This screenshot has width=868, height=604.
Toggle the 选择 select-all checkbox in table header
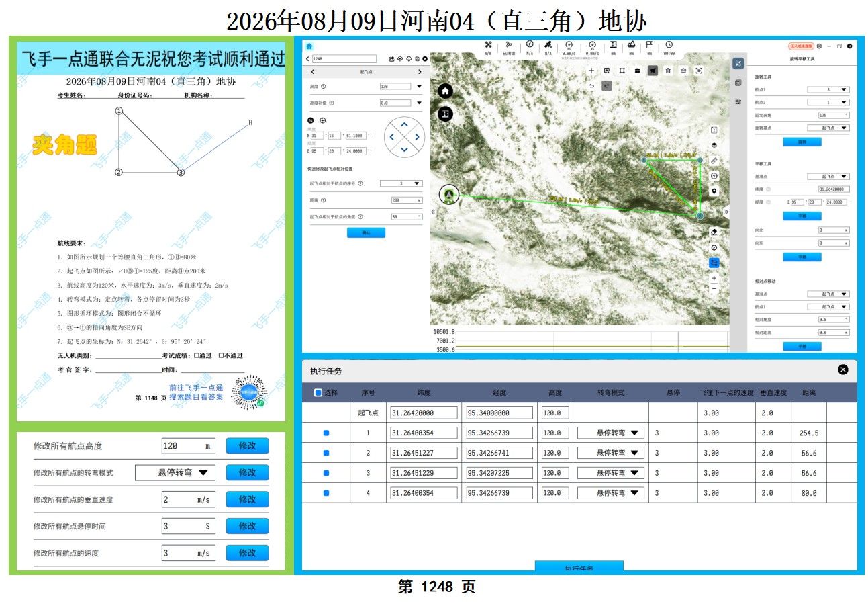click(x=318, y=392)
